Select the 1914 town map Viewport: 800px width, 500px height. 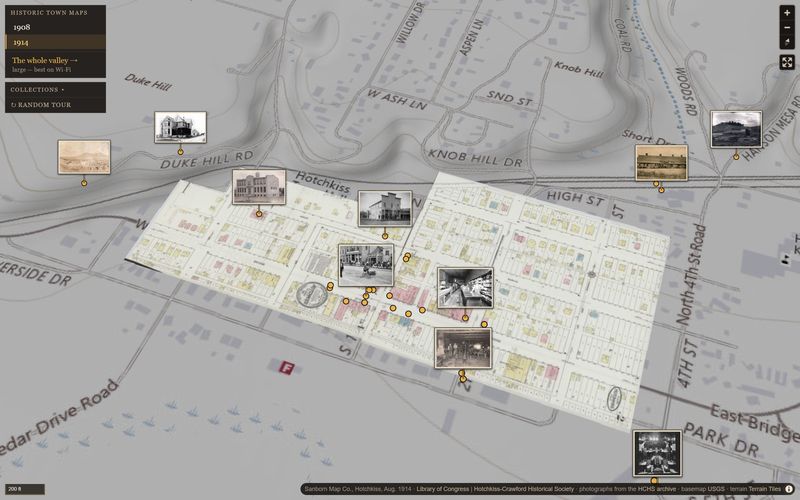[x=55, y=42]
